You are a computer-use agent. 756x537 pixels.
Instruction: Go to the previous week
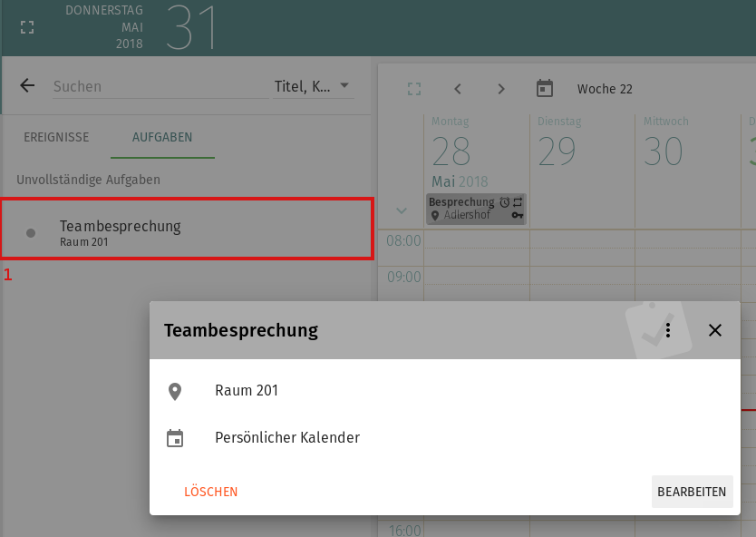458,89
